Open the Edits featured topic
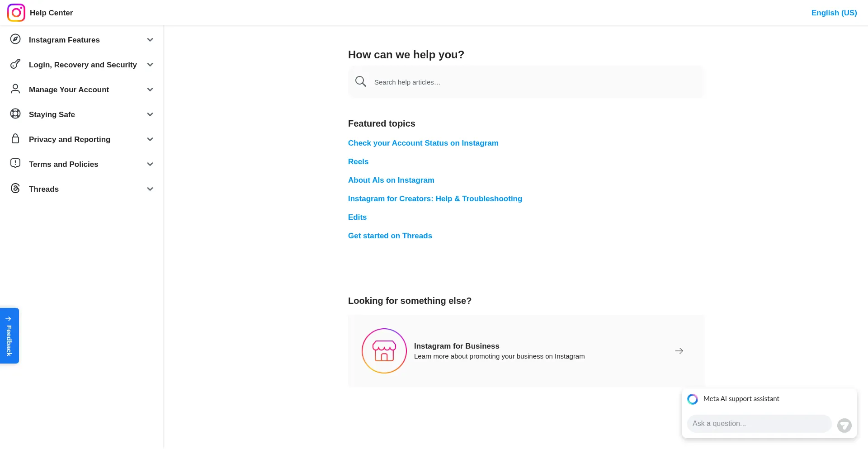Screen dimensions: 868x449 pos(357,217)
